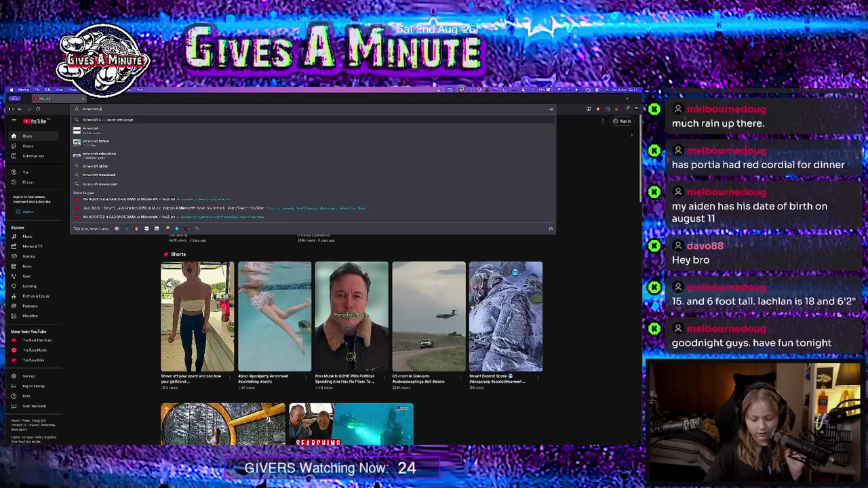Click the browser back arrow
This screenshot has width=868, height=488.
point(20,109)
